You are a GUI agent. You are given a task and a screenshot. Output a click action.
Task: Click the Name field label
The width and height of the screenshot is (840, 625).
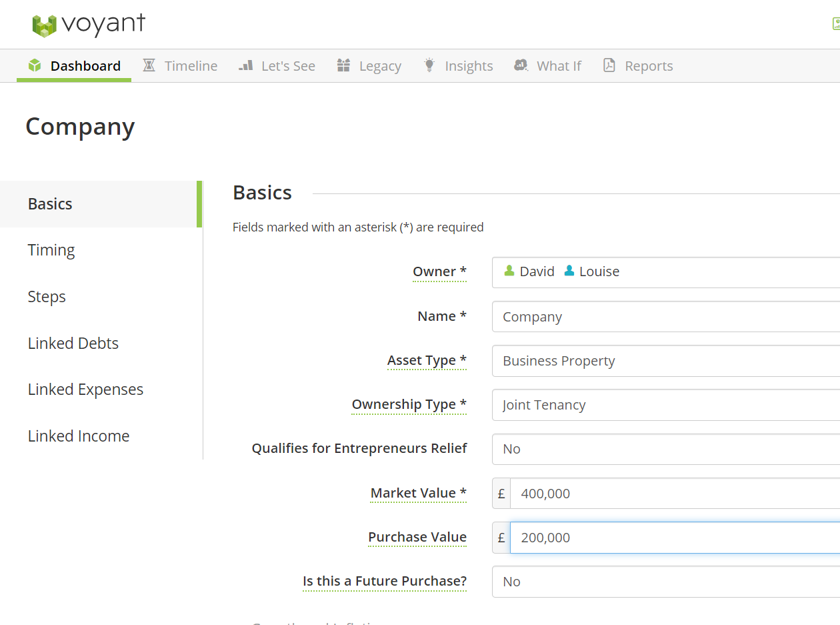(x=442, y=316)
